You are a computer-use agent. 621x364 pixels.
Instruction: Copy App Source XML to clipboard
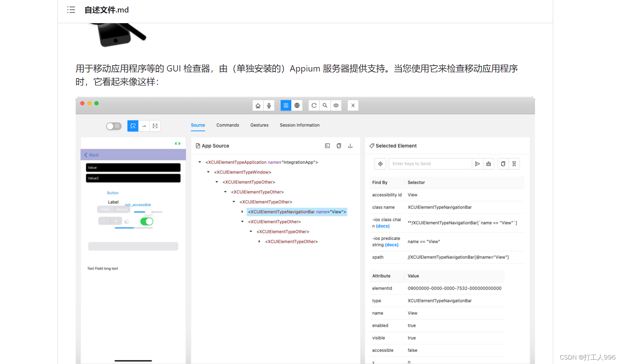click(339, 146)
